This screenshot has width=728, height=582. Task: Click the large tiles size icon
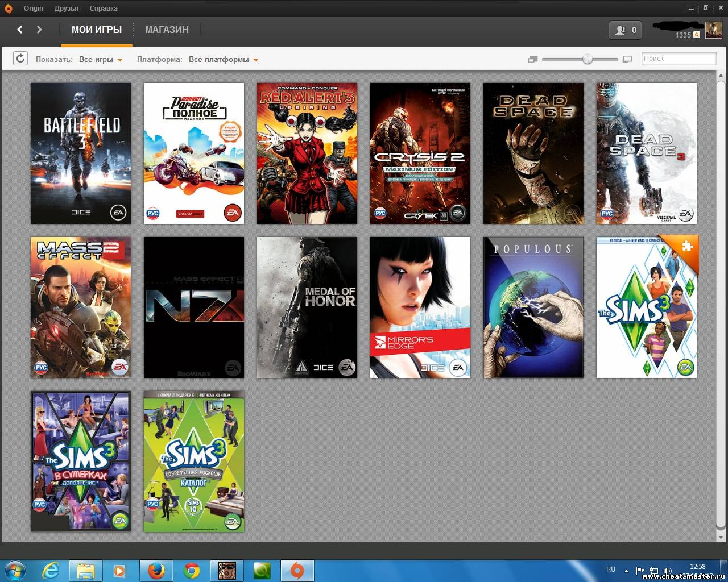click(627, 59)
